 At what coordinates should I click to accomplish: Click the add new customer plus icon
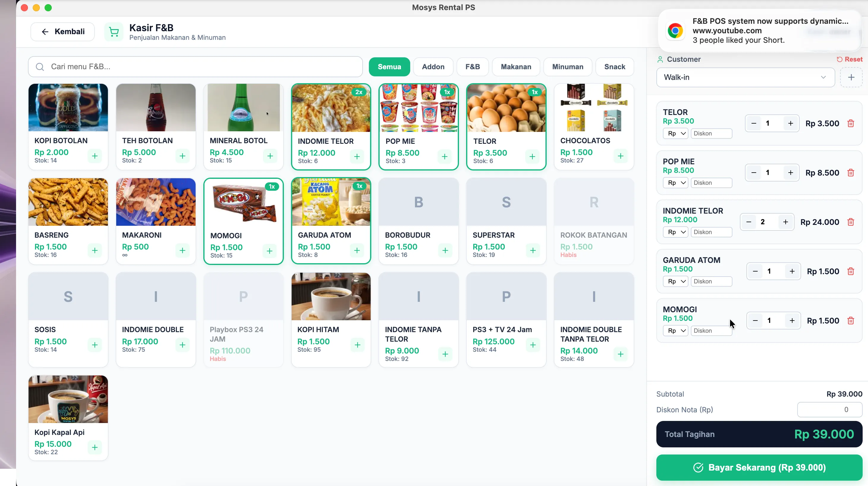tap(851, 78)
